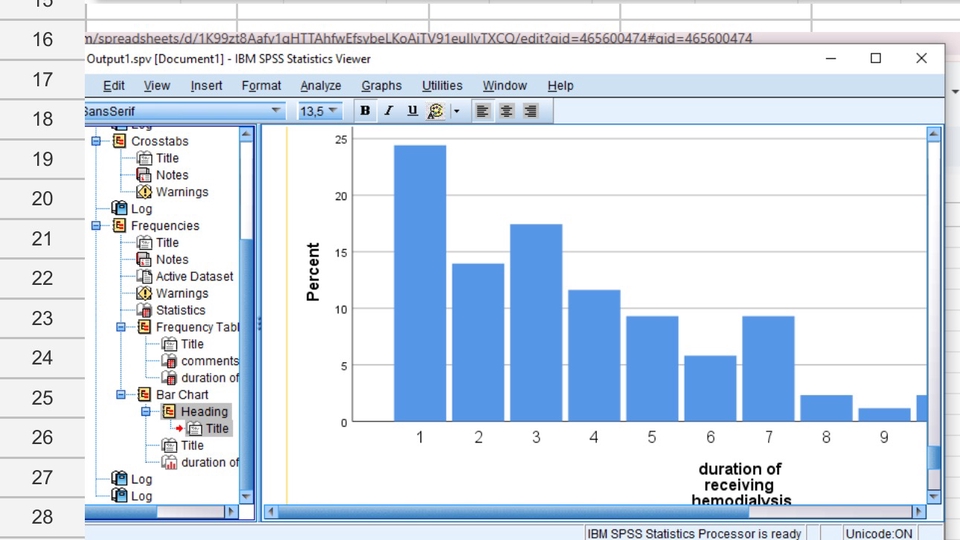Open the Graphs menu
The width and height of the screenshot is (960, 540).
[x=381, y=86]
